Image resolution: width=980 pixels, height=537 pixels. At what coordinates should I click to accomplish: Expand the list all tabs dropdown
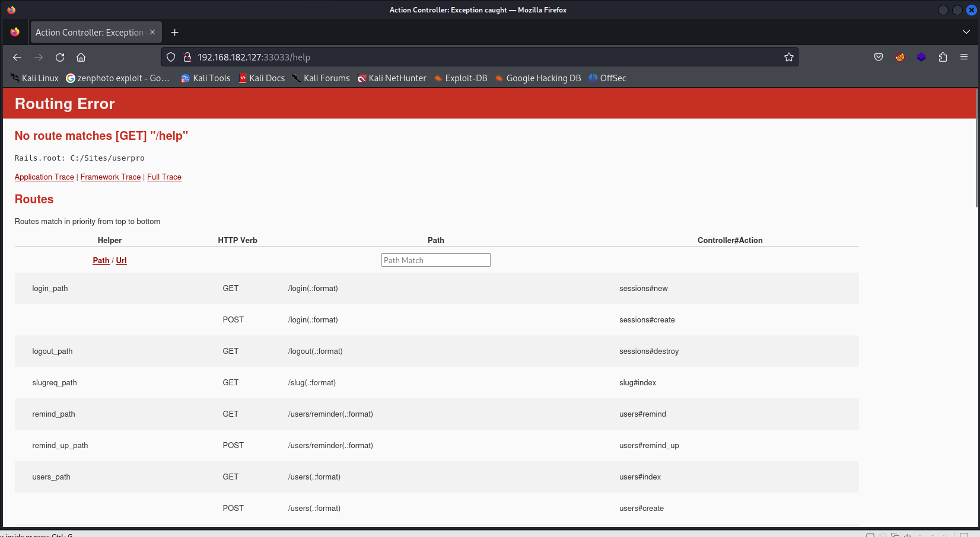tap(966, 32)
